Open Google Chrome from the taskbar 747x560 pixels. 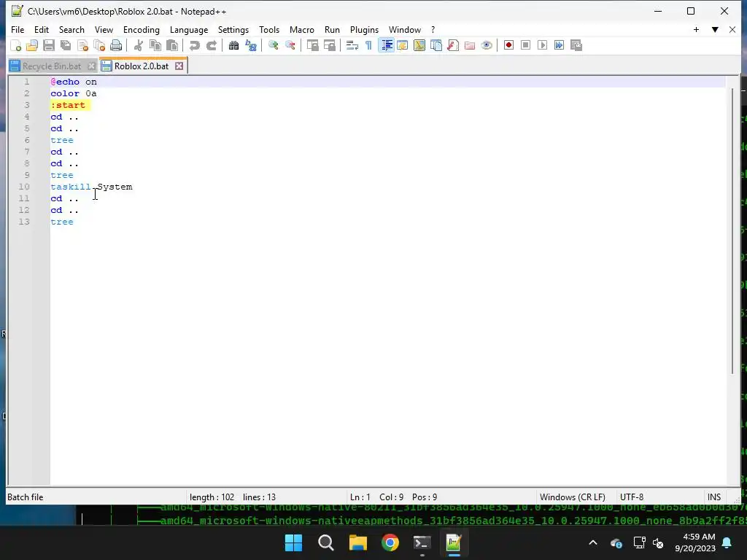click(390, 542)
